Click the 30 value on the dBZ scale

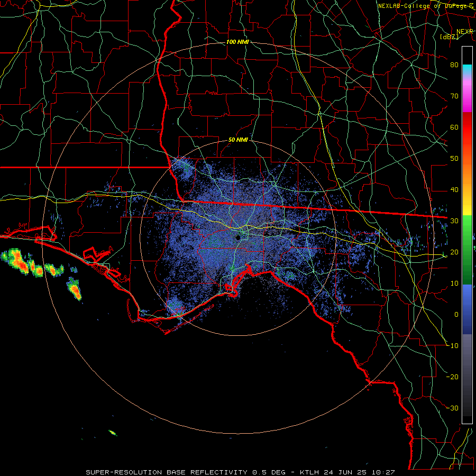[454, 221]
